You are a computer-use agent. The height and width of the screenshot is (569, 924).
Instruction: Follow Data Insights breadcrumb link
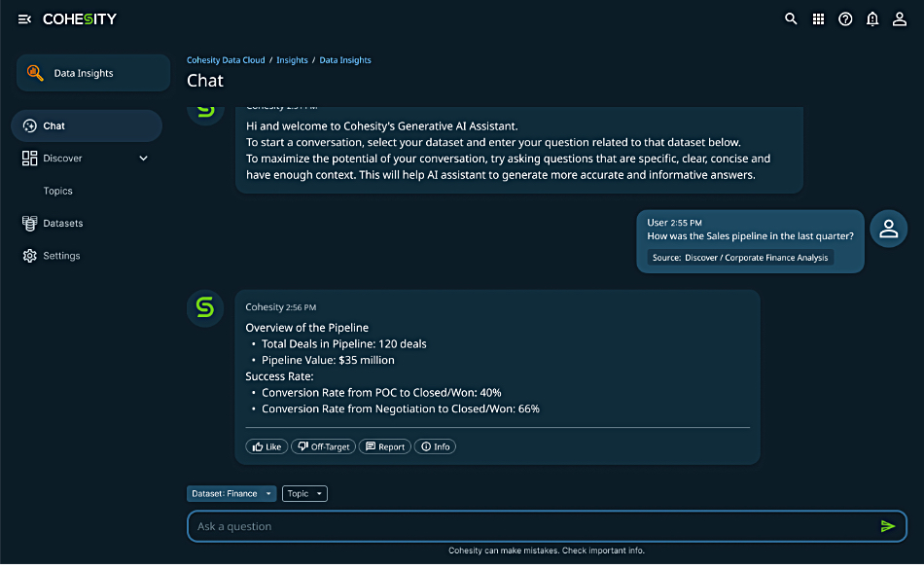[x=345, y=60]
